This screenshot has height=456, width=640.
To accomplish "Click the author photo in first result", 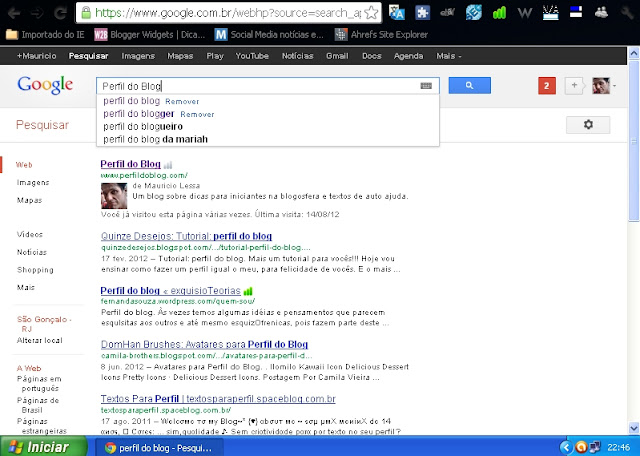I will coord(114,196).
